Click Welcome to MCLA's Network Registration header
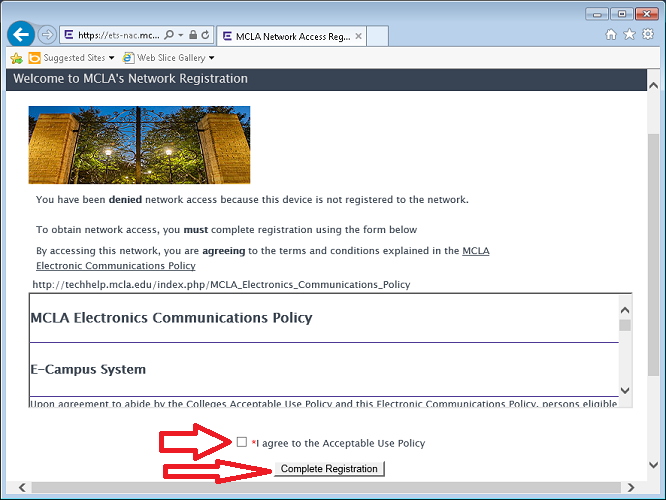The height and width of the screenshot is (500, 666). 130,79
